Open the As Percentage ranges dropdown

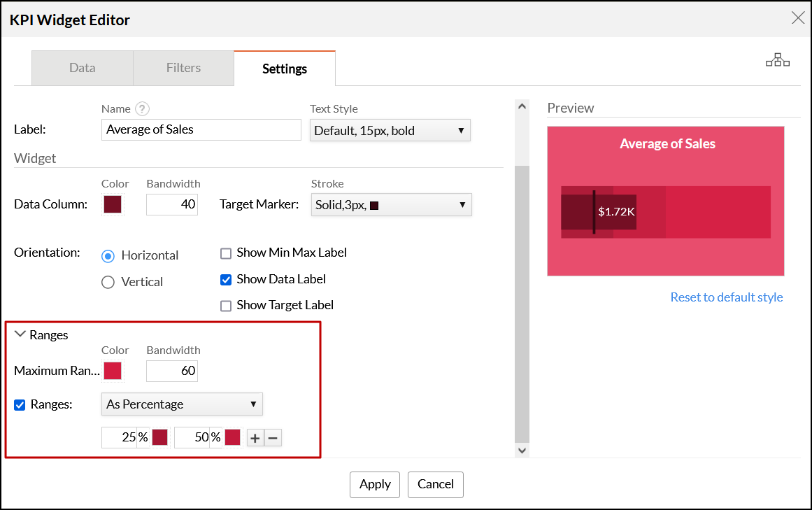[x=182, y=404]
